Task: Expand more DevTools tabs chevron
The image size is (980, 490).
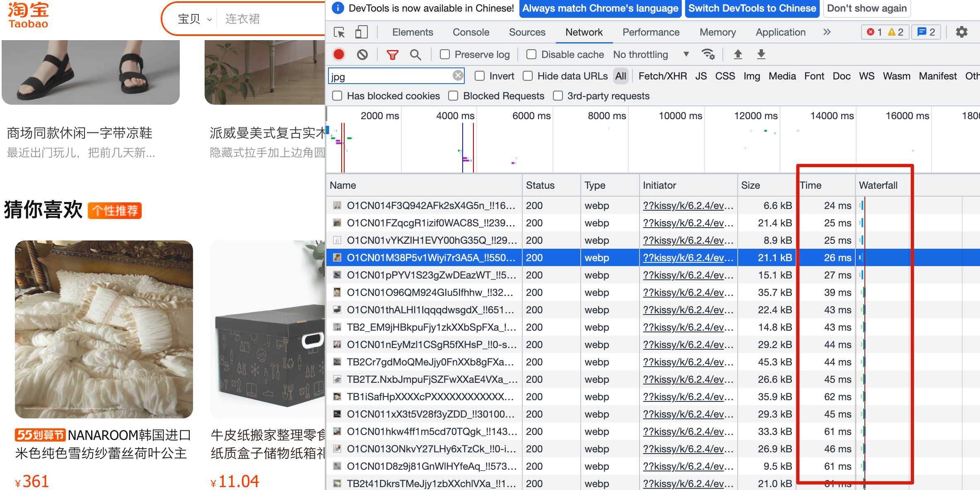Action: pyautogui.click(x=827, y=32)
